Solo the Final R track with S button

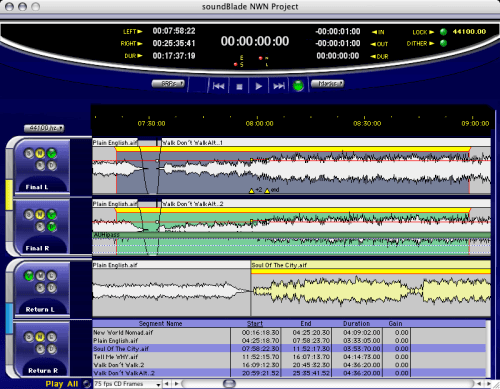pyautogui.click(x=29, y=215)
